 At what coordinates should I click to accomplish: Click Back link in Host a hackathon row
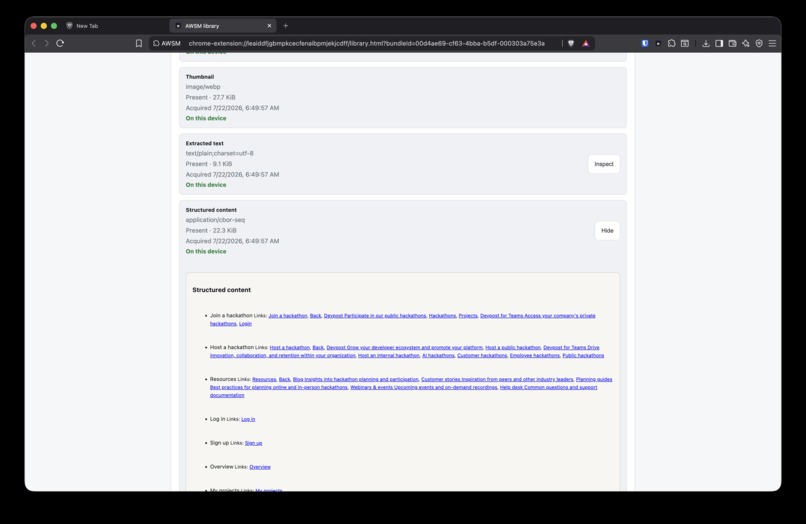pos(318,348)
